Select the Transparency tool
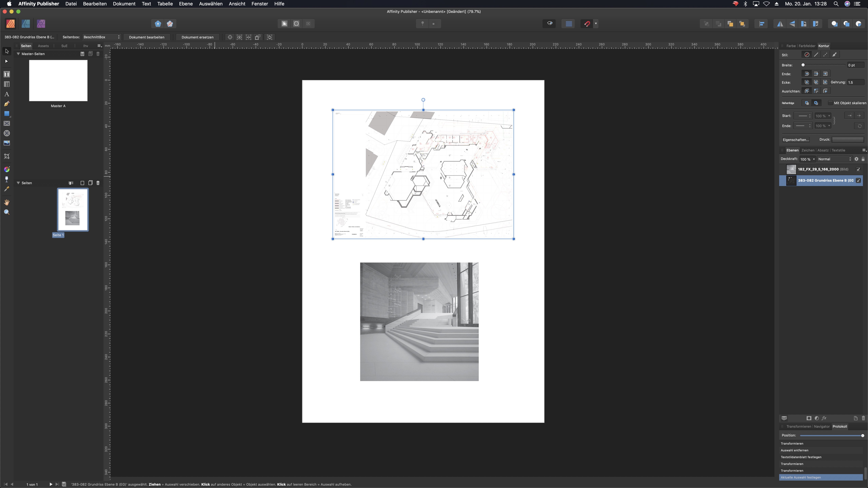This screenshot has height=488, width=868. tap(7, 179)
